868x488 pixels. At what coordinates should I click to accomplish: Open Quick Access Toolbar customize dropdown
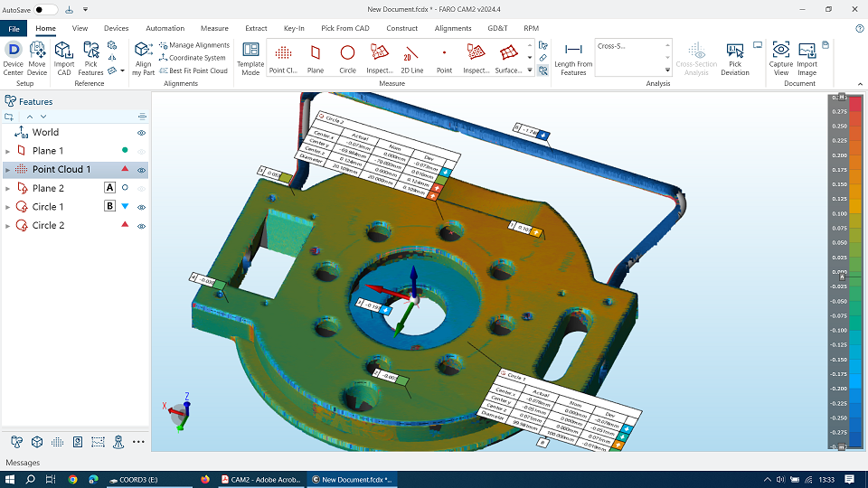tap(85, 9)
